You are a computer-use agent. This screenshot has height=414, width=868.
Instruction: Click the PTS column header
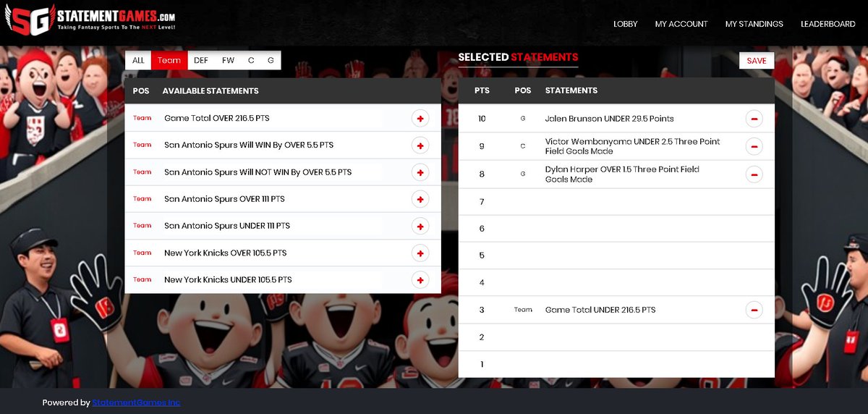(482, 91)
